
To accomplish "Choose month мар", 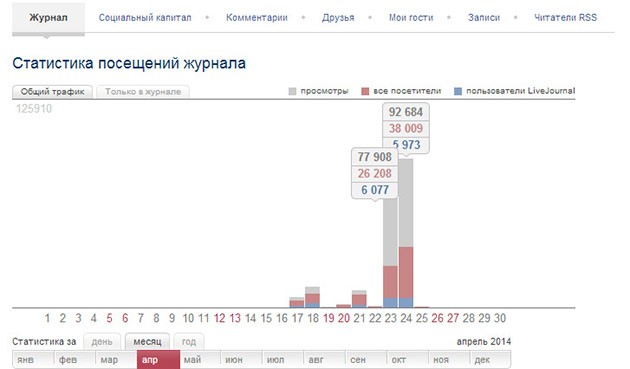I will coord(117,359).
